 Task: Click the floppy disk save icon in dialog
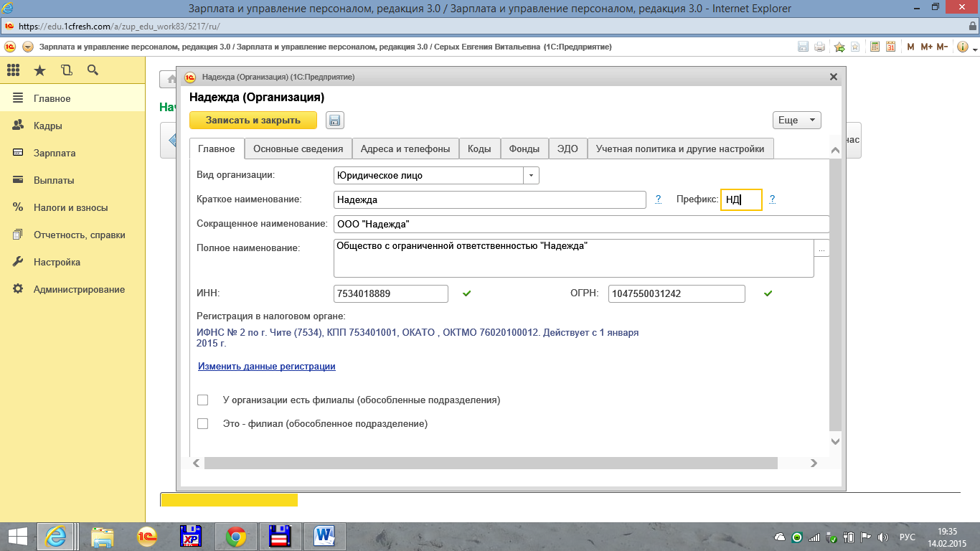pyautogui.click(x=335, y=121)
